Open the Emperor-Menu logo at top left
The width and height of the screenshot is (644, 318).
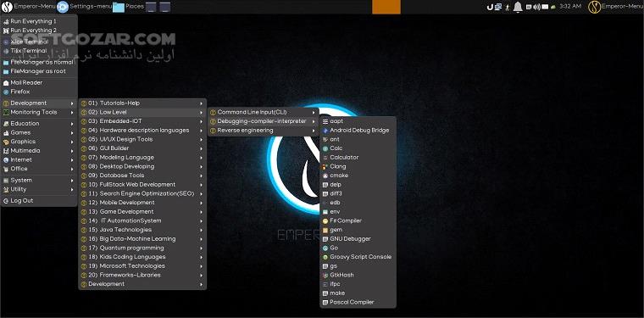7,7
